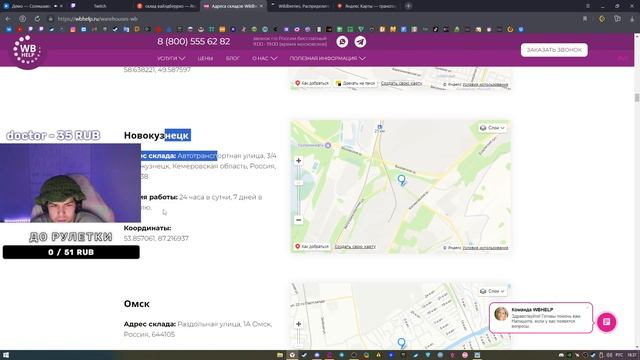Click the browser address bar URL
The width and height of the screenshot is (640, 360).
click(97, 19)
